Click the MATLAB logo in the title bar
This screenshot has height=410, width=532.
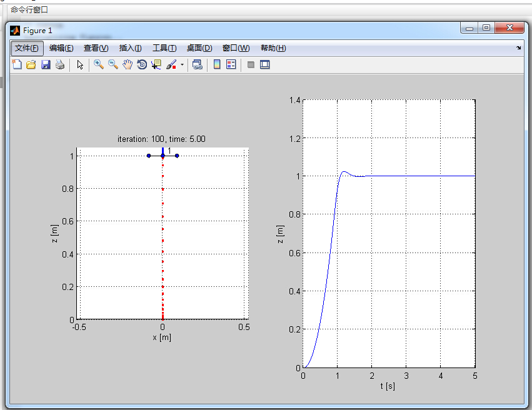click(x=15, y=31)
